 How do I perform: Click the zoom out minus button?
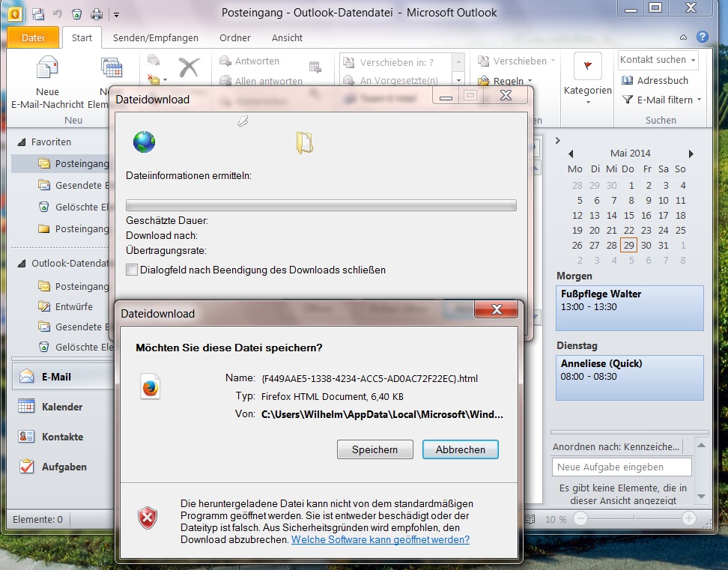[580, 518]
